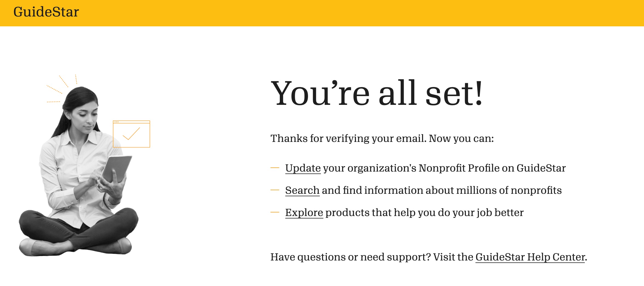Image resolution: width=644 pixels, height=286 pixels.
Task: Open the Update profile link
Action: click(303, 168)
